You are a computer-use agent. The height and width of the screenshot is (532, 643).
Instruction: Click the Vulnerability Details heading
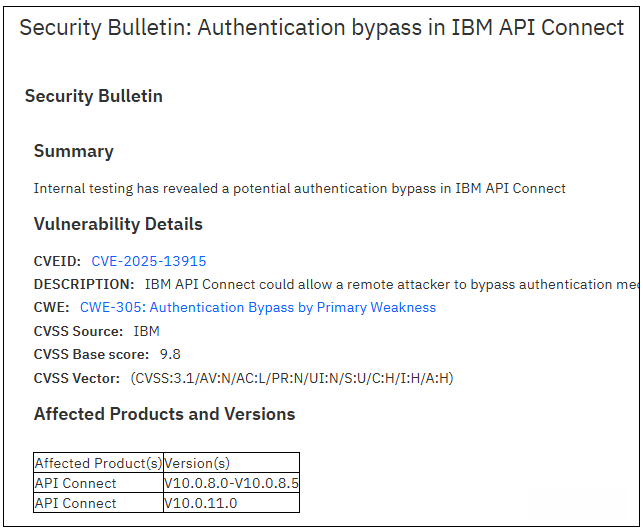pos(118,224)
